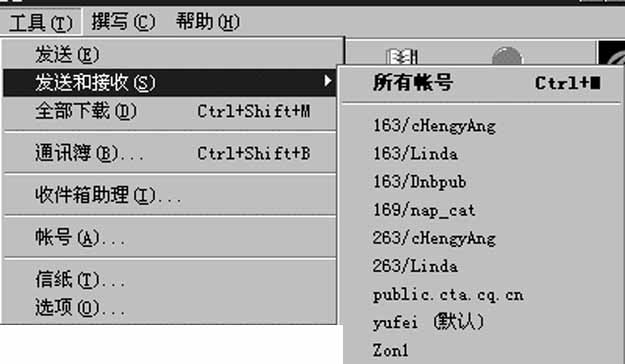625x364 pixels.
Task: Select account 163/cHengyAng
Action: tap(481, 126)
